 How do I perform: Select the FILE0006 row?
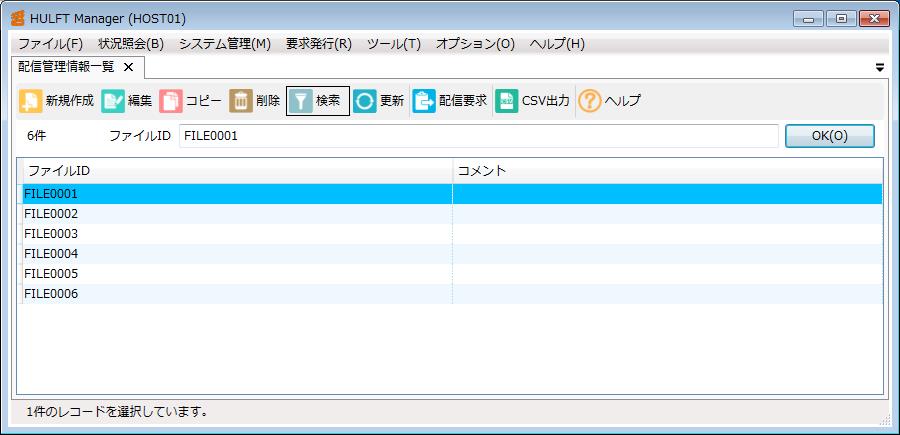click(452, 294)
